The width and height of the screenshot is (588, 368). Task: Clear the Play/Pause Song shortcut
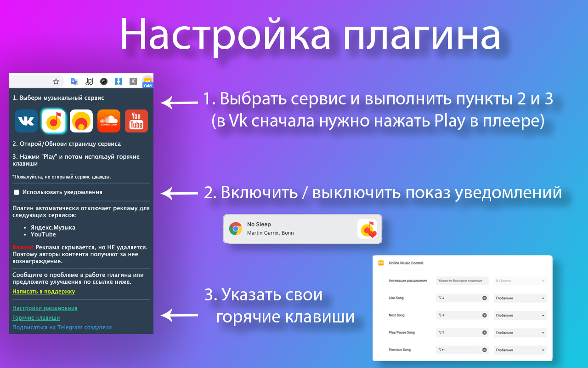pyautogui.click(x=484, y=333)
